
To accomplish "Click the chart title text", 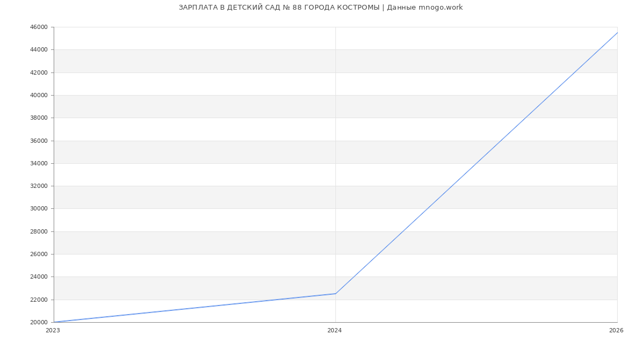I will pos(320,8).
